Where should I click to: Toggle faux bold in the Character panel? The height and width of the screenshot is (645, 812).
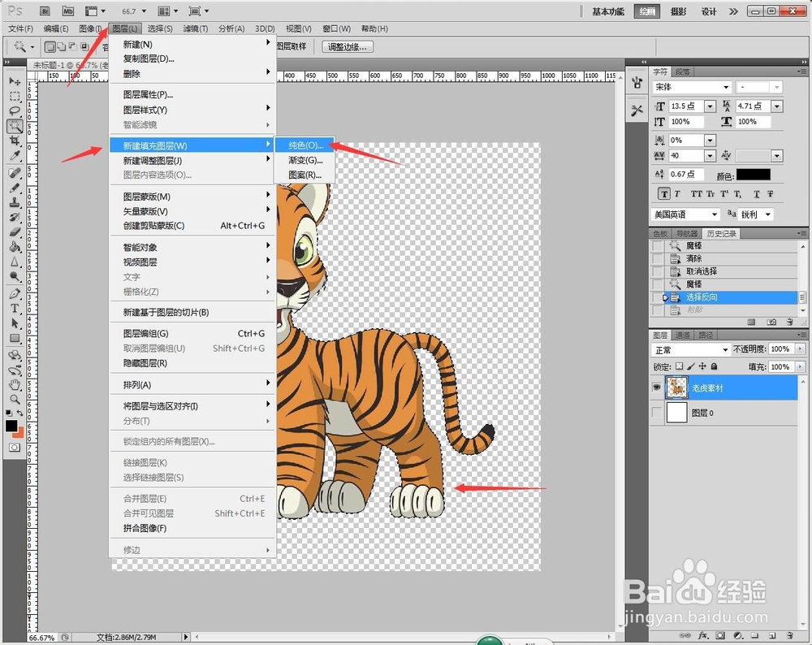pyautogui.click(x=664, y=194)
